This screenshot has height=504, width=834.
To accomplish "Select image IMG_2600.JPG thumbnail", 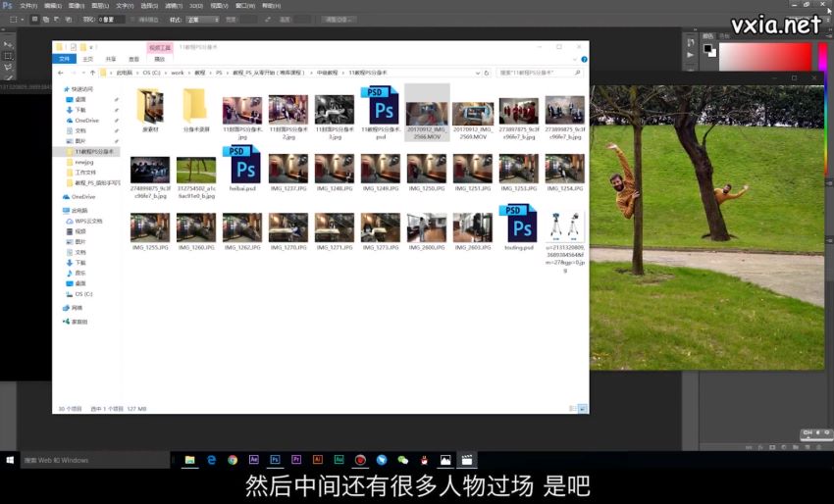I will pos(427,231).
